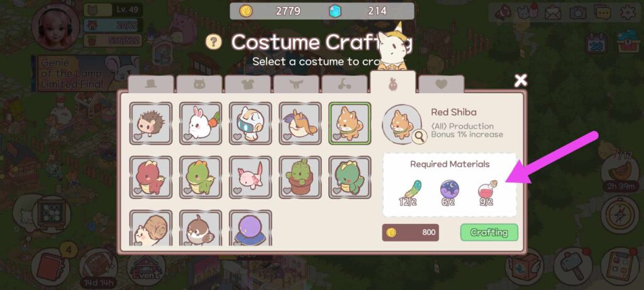Viewport: 644px width, 290px height.
Task: Toggle favorite heart on hedgehog tile
Action: (x=137, y=137)
